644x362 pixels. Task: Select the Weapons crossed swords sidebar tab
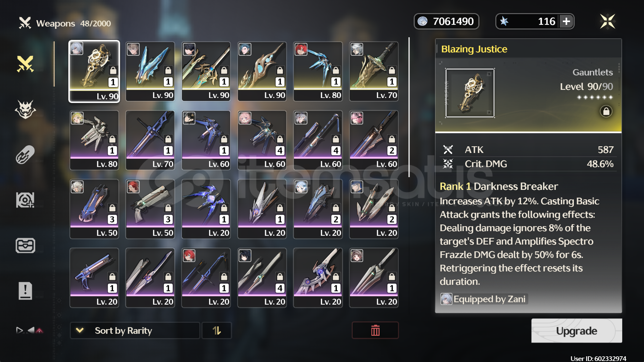coord(26,64)
